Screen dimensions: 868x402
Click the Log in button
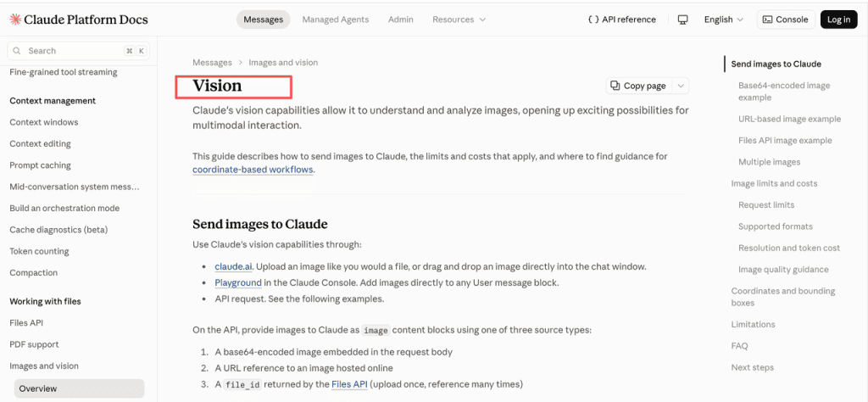coord(838,20)
